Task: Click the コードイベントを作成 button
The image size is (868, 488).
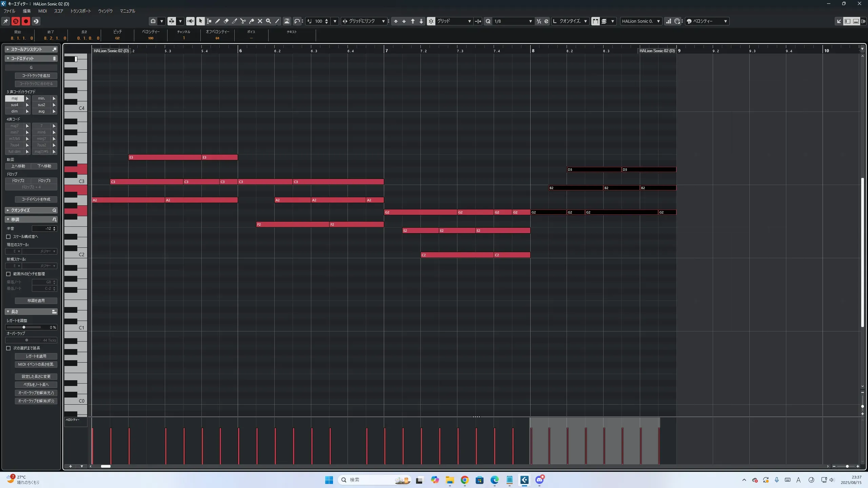Action: coord(36,199)
